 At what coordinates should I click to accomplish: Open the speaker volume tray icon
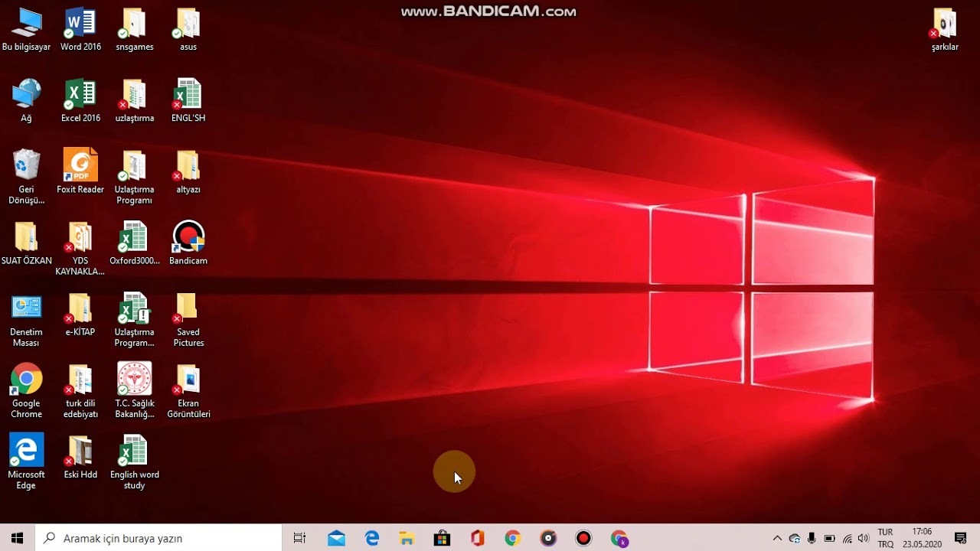pos(864,538)
